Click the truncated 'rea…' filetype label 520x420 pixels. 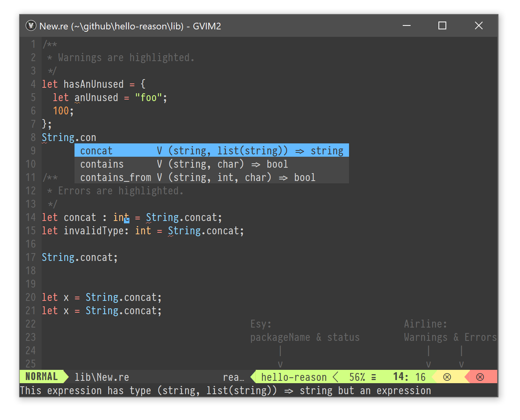tap(234, 377)
